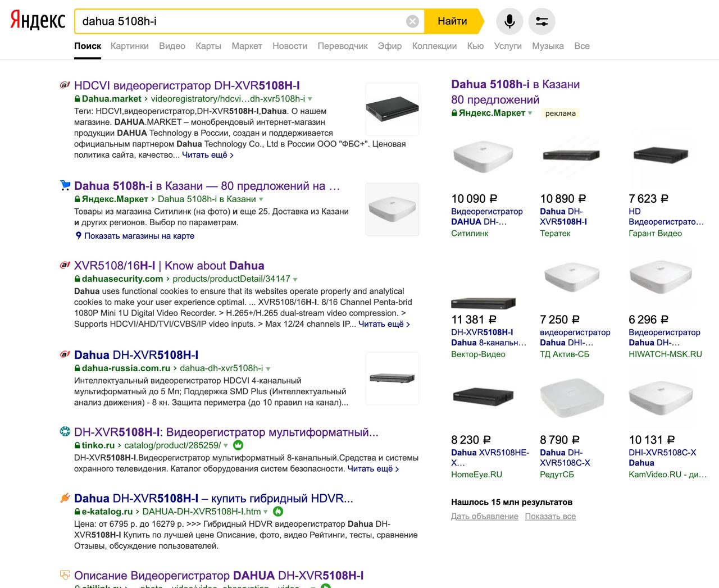This screenshot has width=719, height=588.
Task: Open HDCVI видеорегистратор DH-XVR5108H-I result
Action: 187,85
